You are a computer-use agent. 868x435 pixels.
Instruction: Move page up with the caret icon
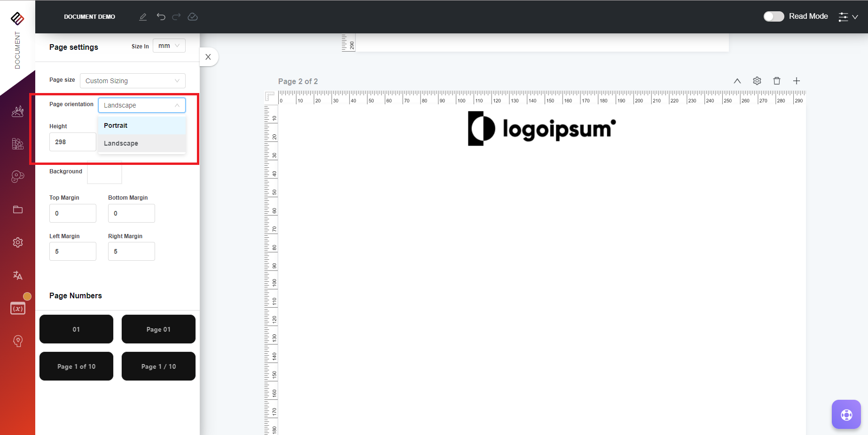tap(737, 81)
